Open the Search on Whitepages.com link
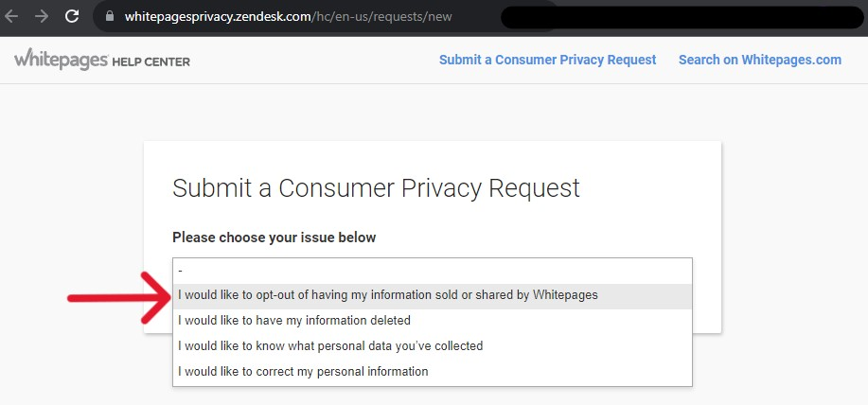Image resolution: width=868 pixels, height=405 pixels. [759, 60]
